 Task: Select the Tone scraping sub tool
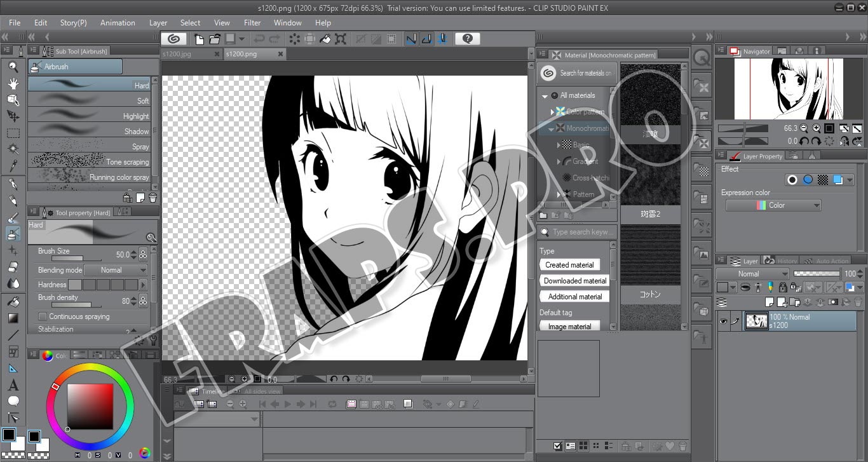pyautogui.click(x=89, y=161)
